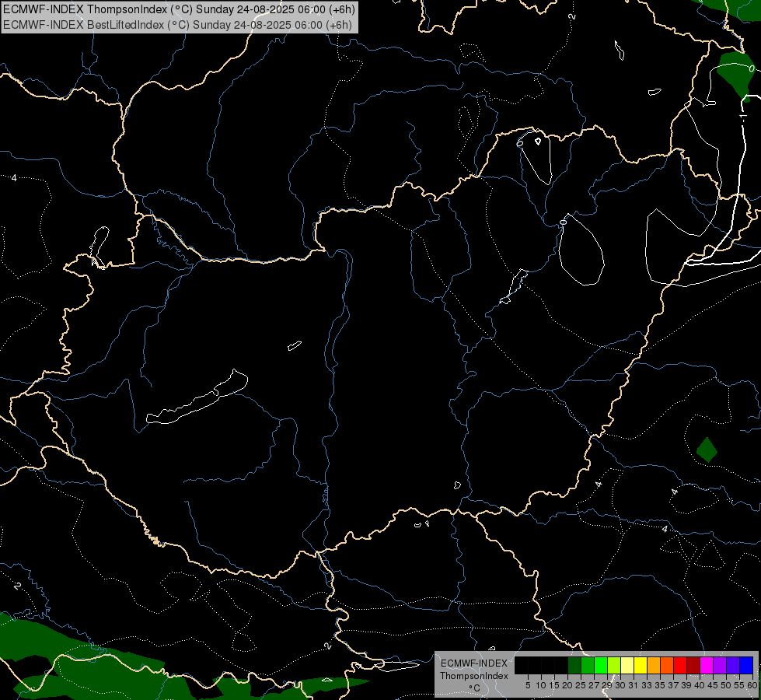The image size is (761, 700).
Task: Click the small green diamond-shaped shaded area
Action: (x=707, y=450)
